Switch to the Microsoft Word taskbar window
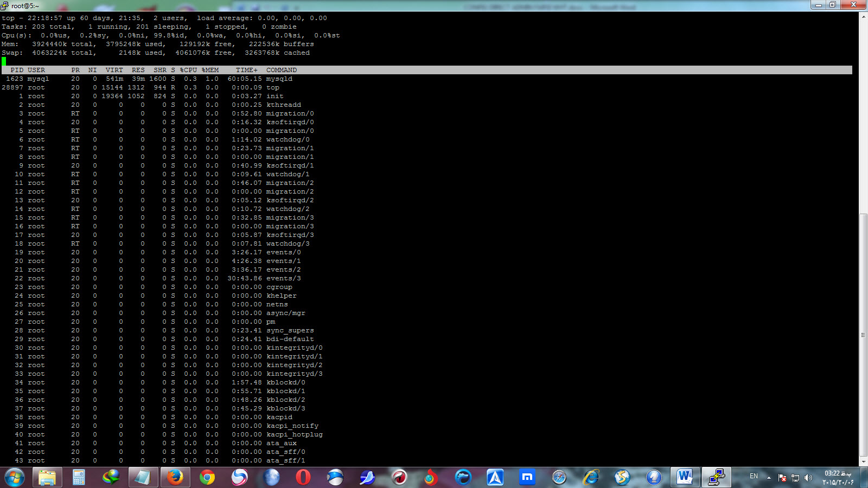 (685, 478)
